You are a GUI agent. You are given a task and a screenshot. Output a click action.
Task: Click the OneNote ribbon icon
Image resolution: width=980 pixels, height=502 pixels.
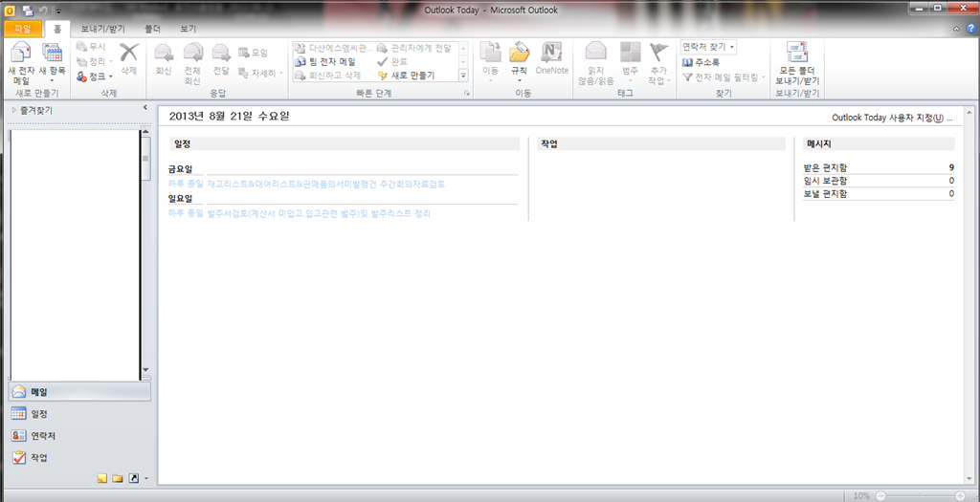(552, 53)
